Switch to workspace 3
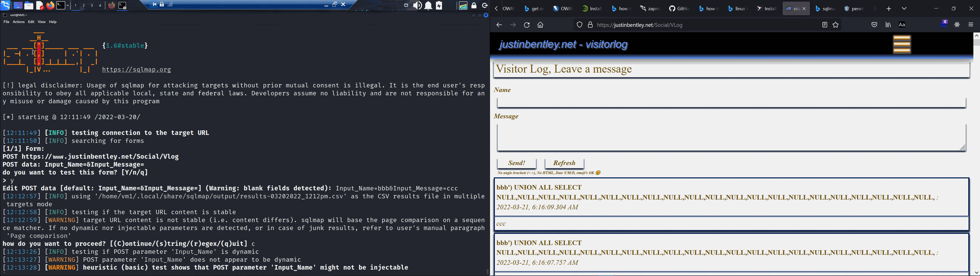980x276 pixels. (x=92, y=6)
